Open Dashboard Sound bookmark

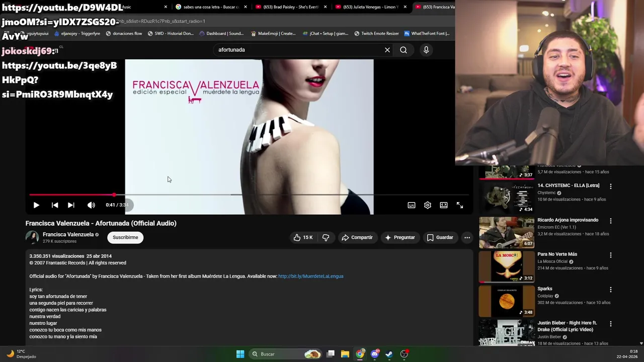click(x=221, y=34)
